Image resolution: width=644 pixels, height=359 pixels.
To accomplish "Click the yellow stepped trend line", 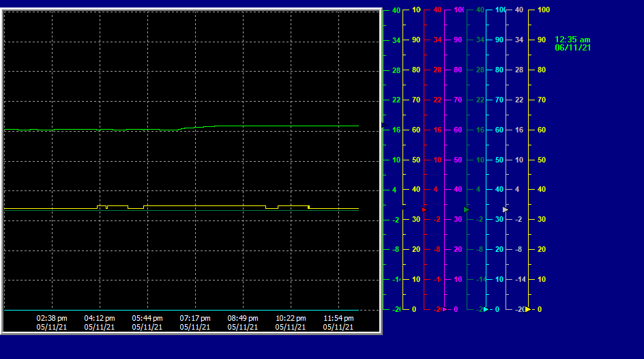I will point(205,205).
